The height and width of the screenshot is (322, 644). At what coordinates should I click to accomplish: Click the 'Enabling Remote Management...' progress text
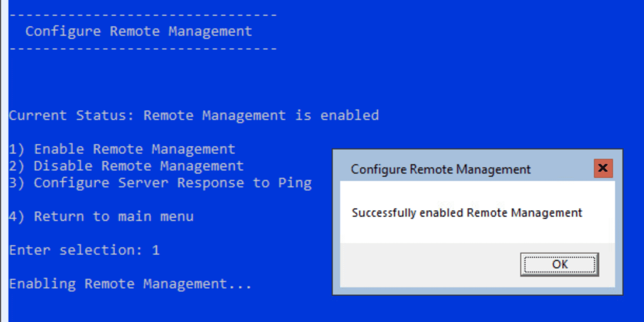click(x=130, y=284)
